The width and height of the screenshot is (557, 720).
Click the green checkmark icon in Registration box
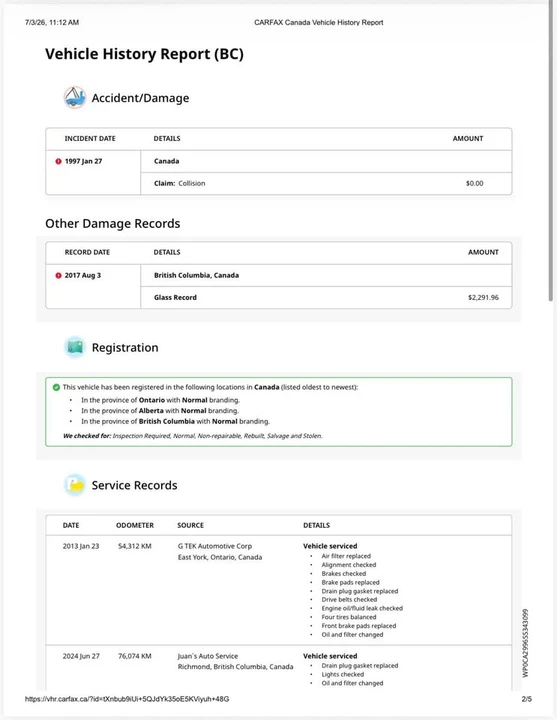click(56, 387)
